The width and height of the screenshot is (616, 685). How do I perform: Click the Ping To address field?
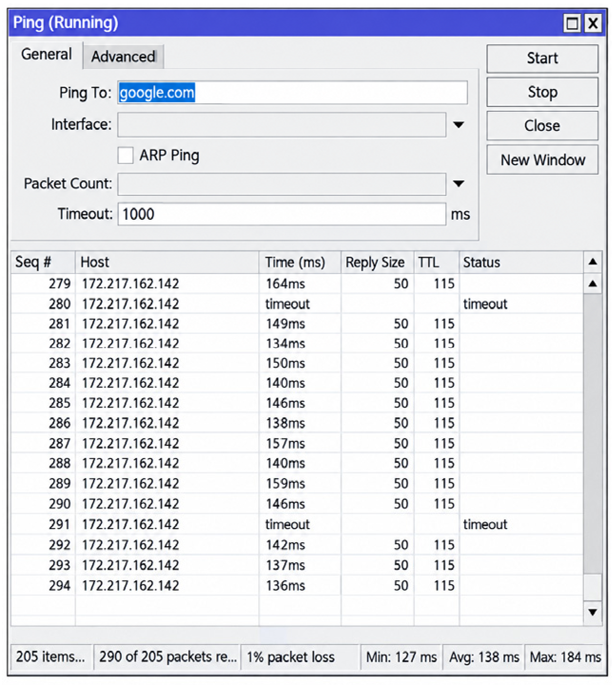click(x=293, y=93)
